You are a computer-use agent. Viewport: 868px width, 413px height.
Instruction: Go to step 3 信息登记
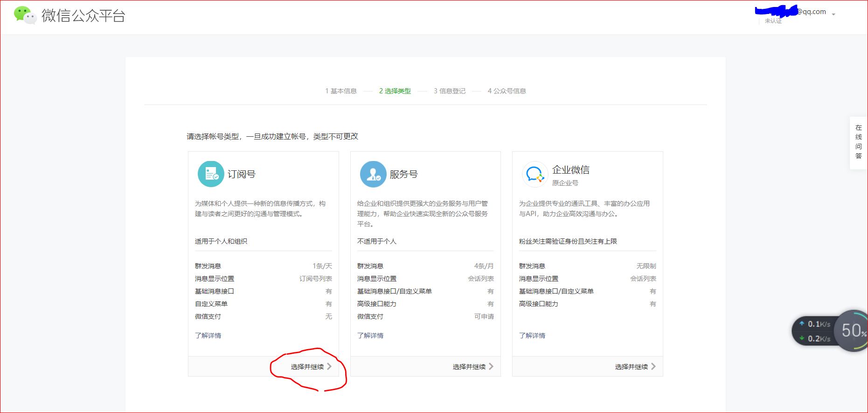pyautogui.click(x=450, y=91)
